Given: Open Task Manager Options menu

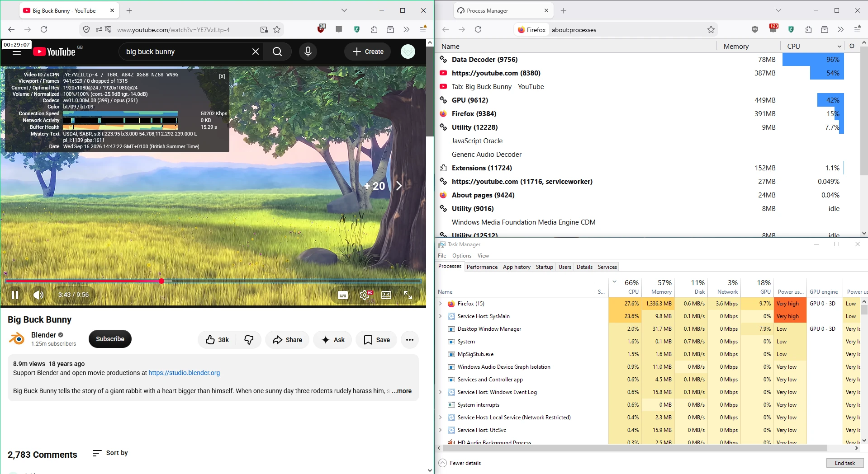Looking at the screenshot, I should tap(462, 256).
